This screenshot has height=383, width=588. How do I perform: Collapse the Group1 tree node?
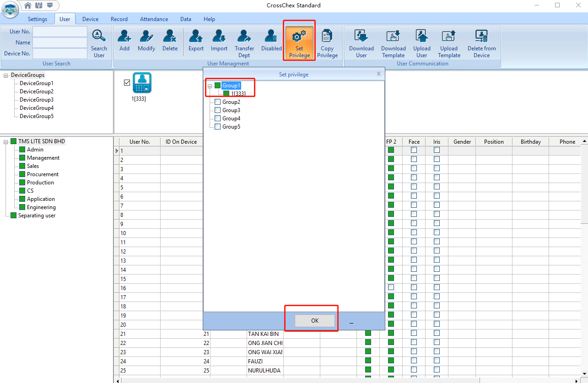point(210,86)
